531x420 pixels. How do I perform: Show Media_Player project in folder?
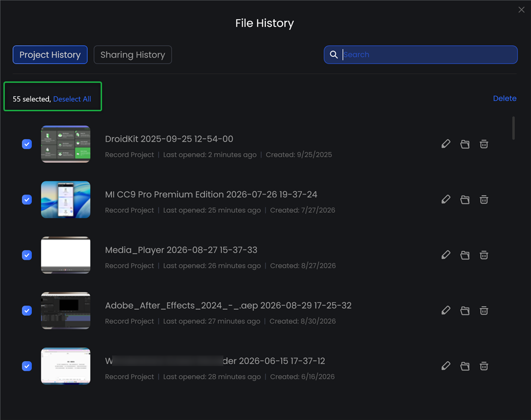tap(465, 255)
